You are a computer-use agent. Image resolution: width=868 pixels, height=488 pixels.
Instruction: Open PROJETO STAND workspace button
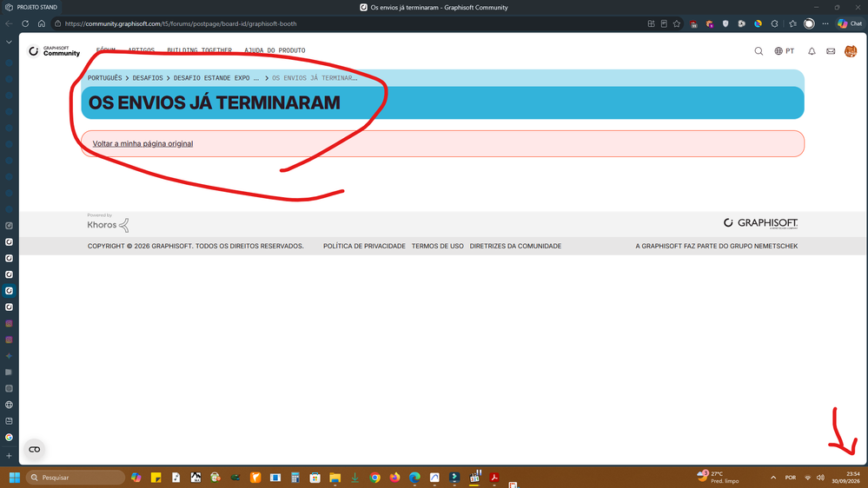pos(31,7)
